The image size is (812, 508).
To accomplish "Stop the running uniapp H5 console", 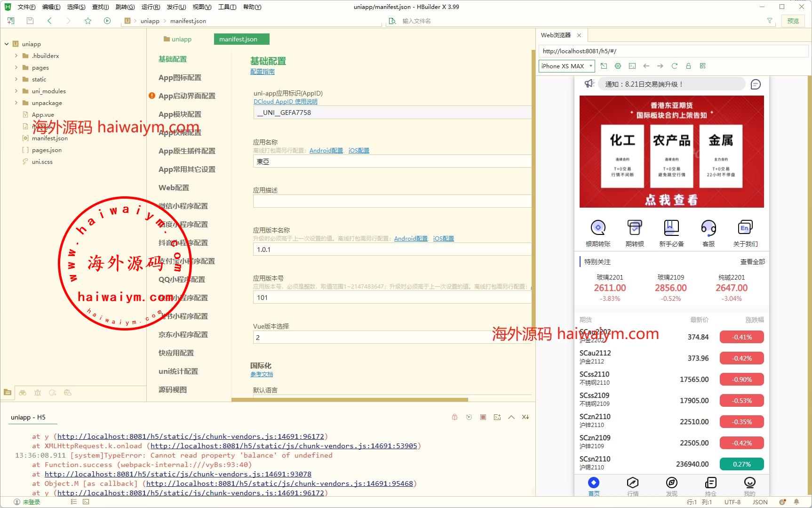I will pos(483,417).
